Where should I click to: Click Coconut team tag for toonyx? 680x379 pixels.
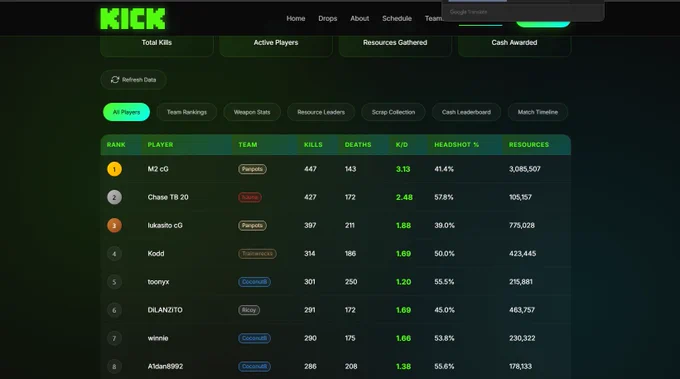255,282
